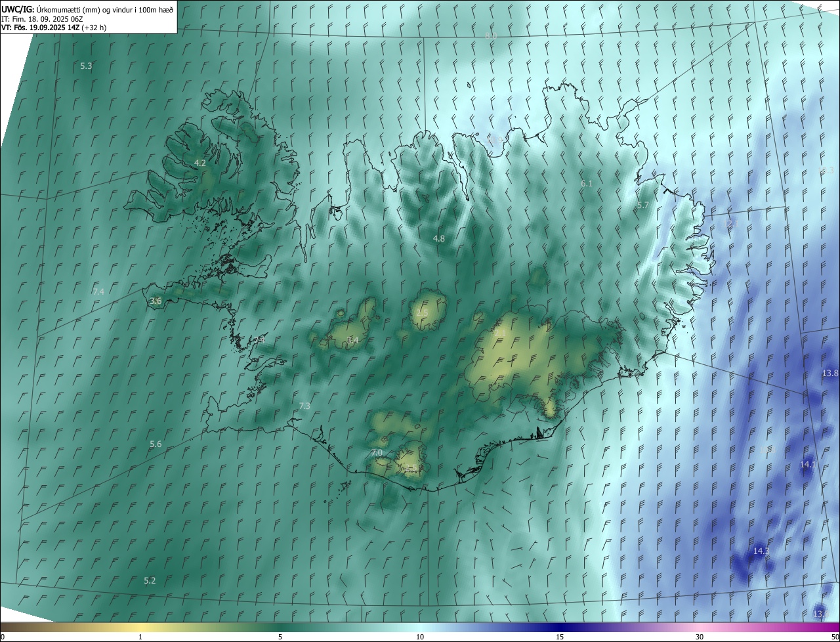The image size is (840, 642).
Task: Click the 7.0 value beside the southern glacier
Action: click(377, 454)
